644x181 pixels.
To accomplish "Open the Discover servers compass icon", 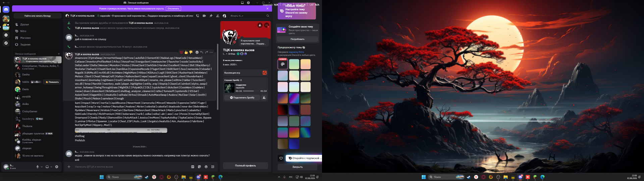I will (x=6, y=43).
